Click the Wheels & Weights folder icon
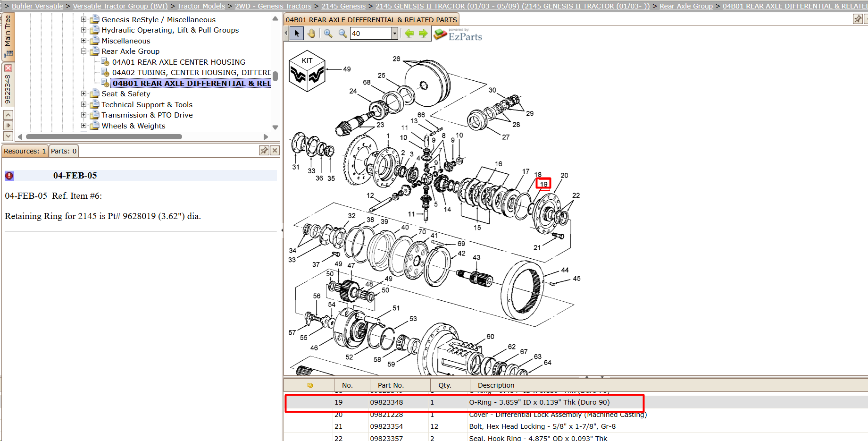Viewport: 868px width, 441px height. click(95, 126)
